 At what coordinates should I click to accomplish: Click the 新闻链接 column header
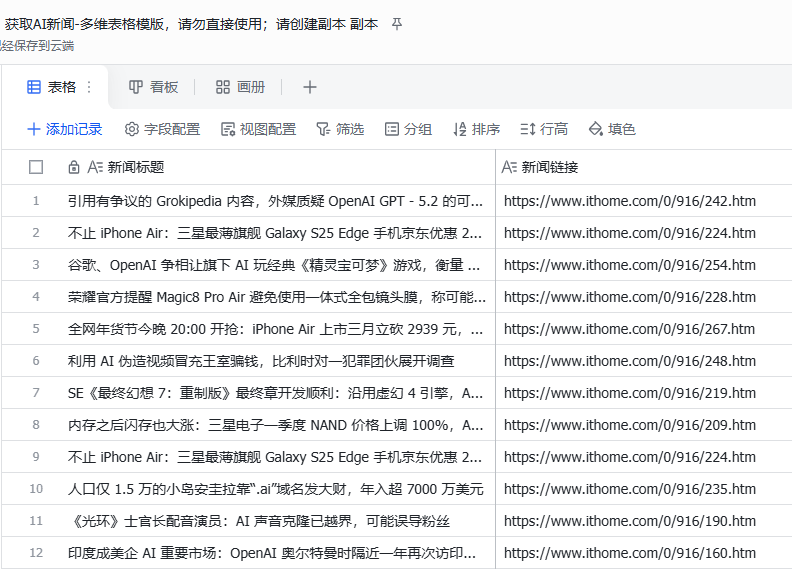point(644,167)
